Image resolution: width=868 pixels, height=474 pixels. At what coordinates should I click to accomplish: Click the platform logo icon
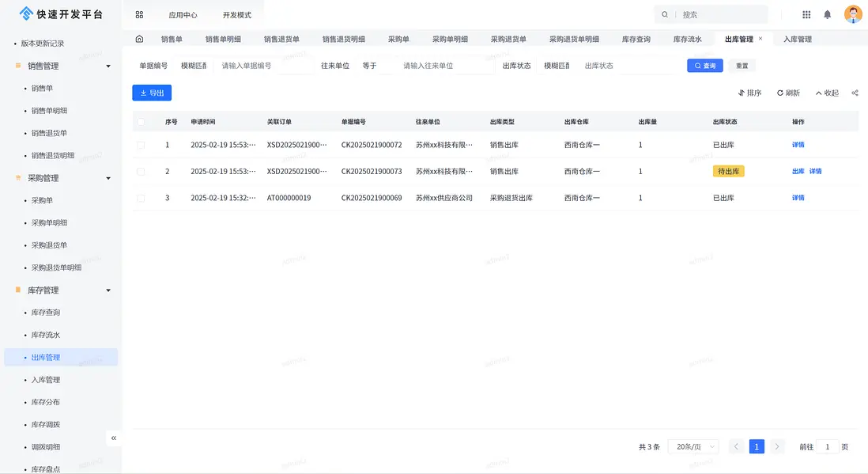click(25, 14)
